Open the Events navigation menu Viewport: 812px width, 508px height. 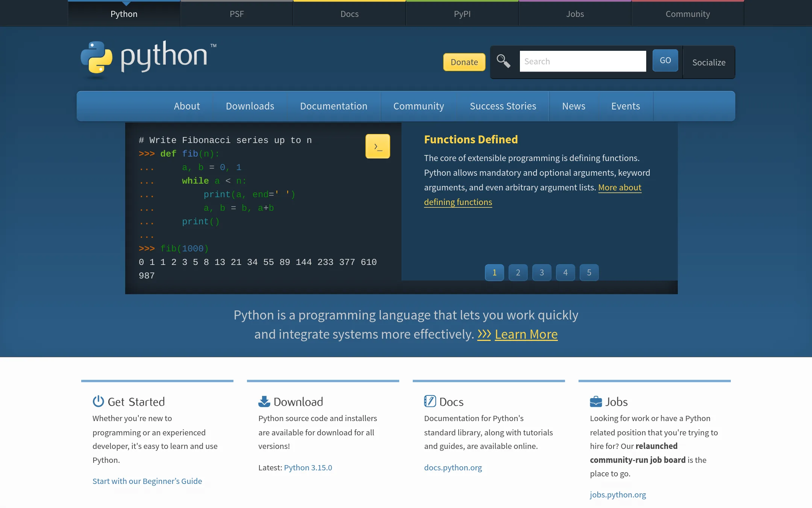626,106
